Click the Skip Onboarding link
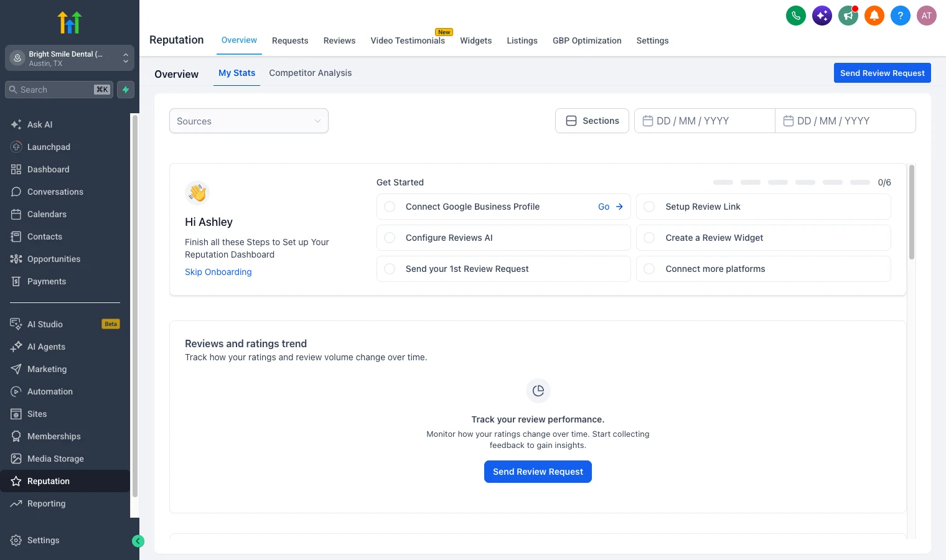Image resolution: width=946 pixels, height=560 pixels. pyautogui.click(x=218, y=272)
